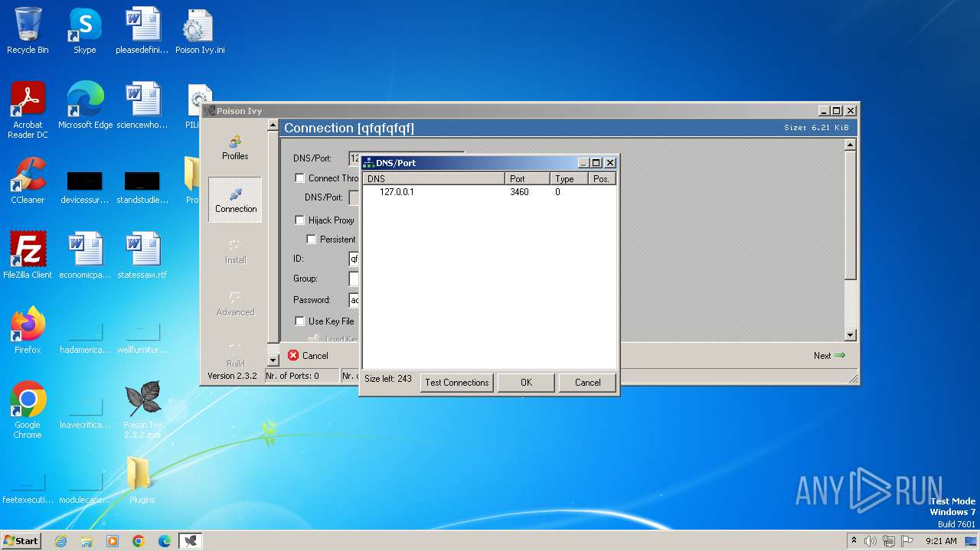Click port value 3460 in list
Screen dimensions: 980x551
coord(519,192)
